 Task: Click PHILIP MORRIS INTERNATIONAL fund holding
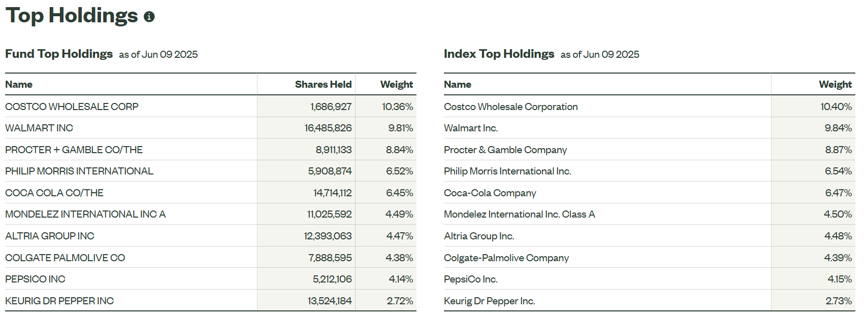(79, 171)
